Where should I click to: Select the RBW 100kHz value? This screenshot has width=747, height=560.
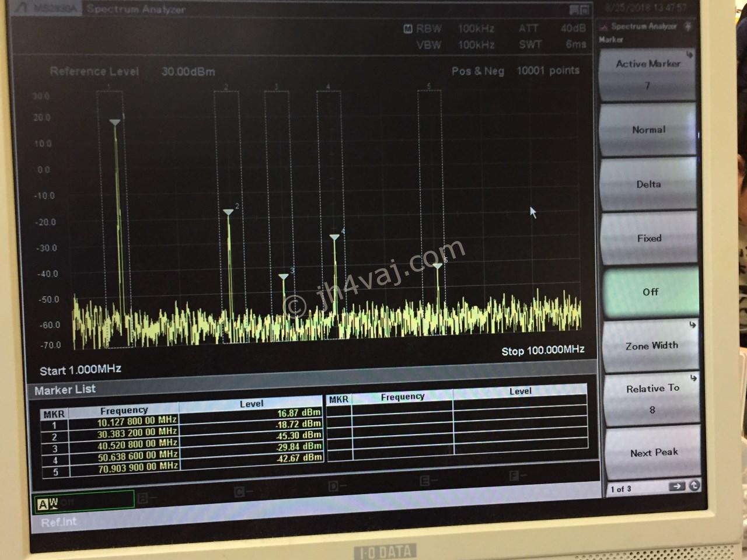pos(476,29)
